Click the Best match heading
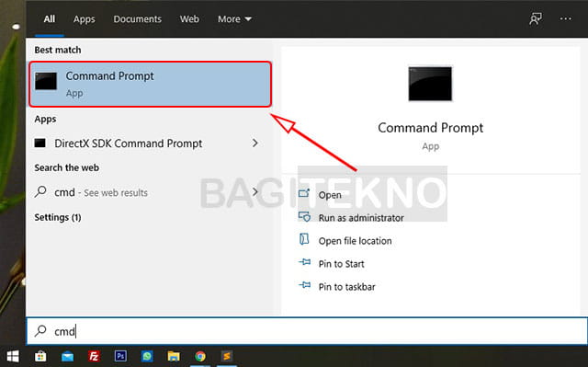Image resolution: width=588 pixels, height=367 pixels. tap(58, 50)
